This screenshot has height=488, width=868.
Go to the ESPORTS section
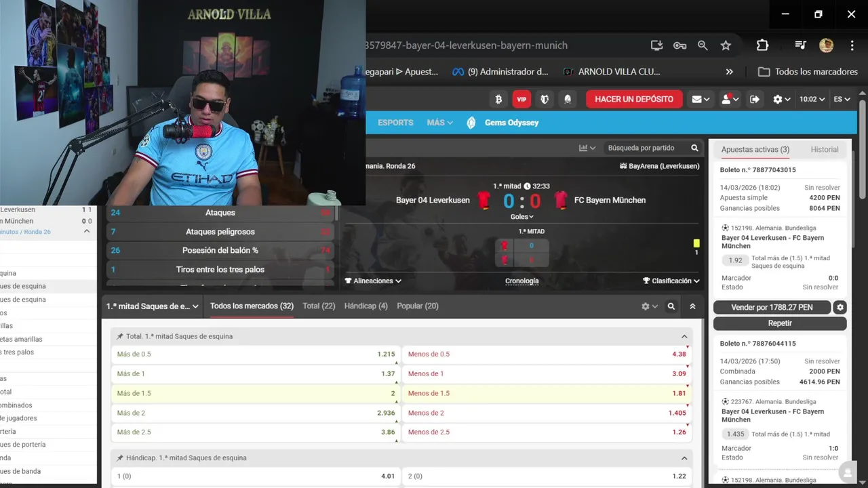[395, 123]
